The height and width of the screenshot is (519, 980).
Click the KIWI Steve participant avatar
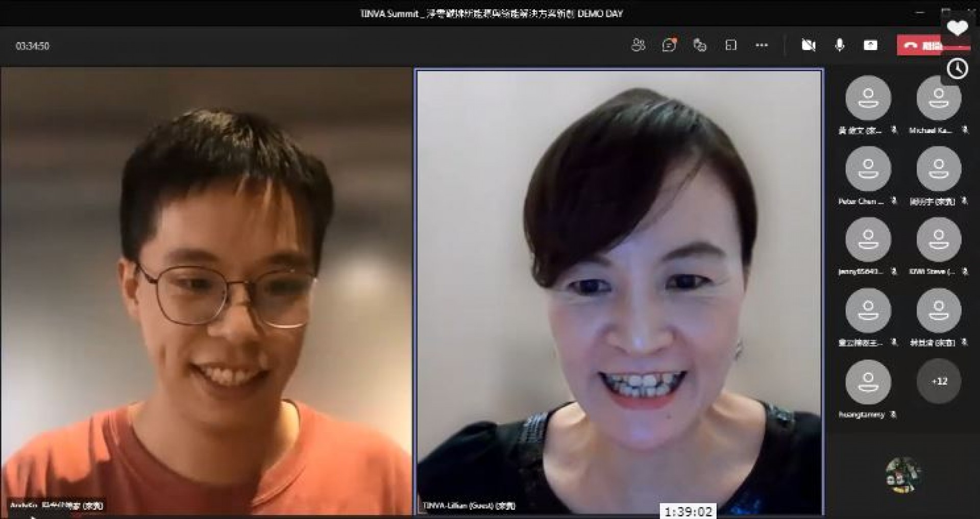pyautogui.click(x=939, y=240)
